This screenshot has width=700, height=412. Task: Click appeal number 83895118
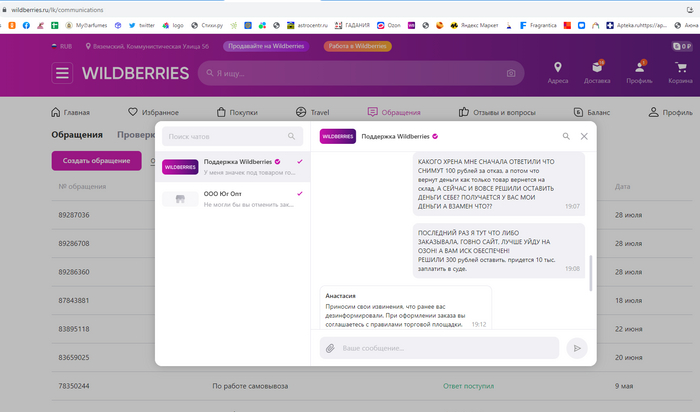pos(74,329)
